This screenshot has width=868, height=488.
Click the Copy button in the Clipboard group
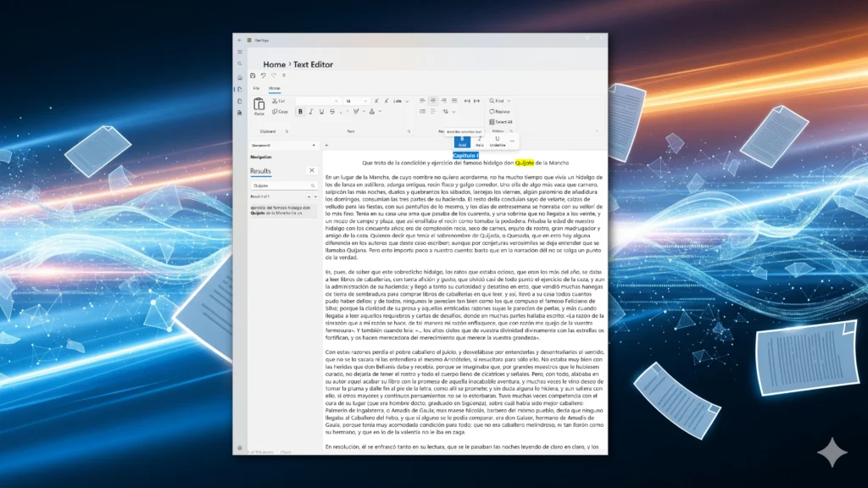pyautogui.click(x=280, y=112)
